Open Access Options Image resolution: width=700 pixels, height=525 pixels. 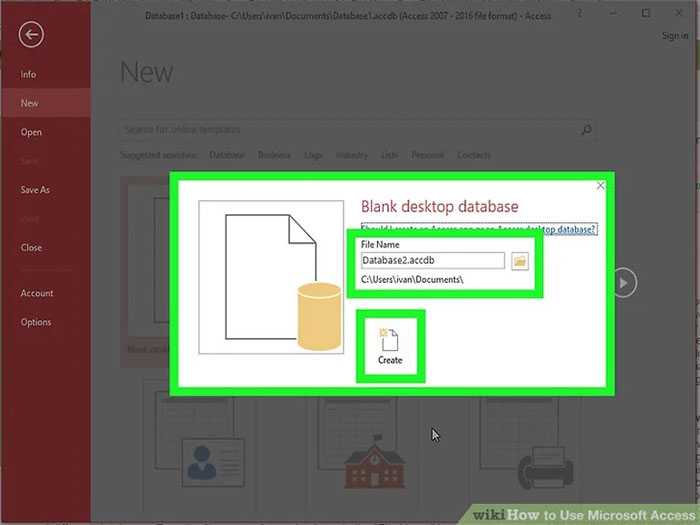click(x=36, y=322)
